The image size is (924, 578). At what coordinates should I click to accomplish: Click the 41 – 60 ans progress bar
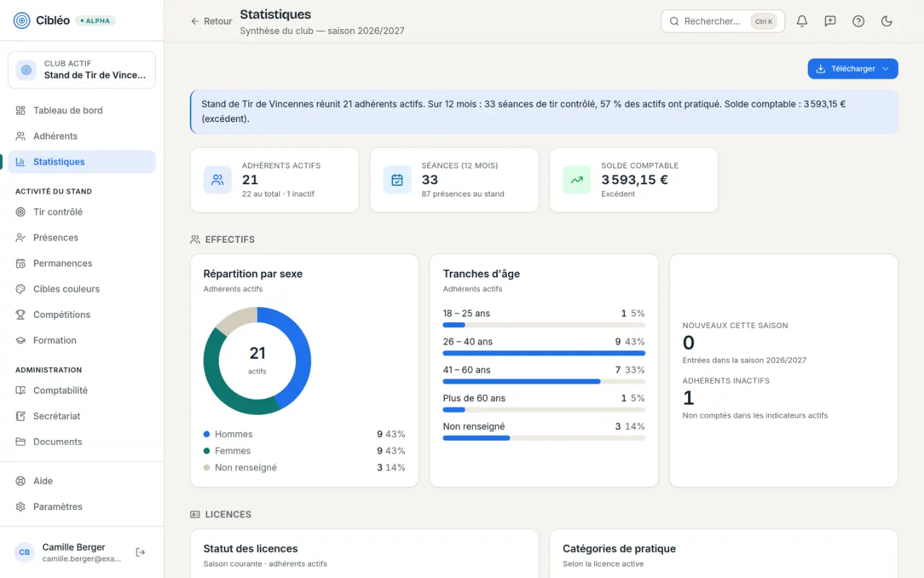pos(544,381)
